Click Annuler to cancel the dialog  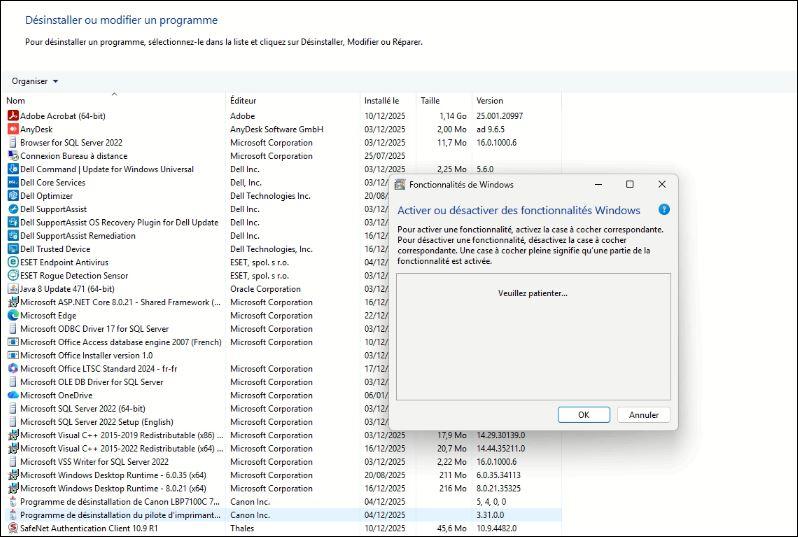pyautogui.click(x=643, y=415)
